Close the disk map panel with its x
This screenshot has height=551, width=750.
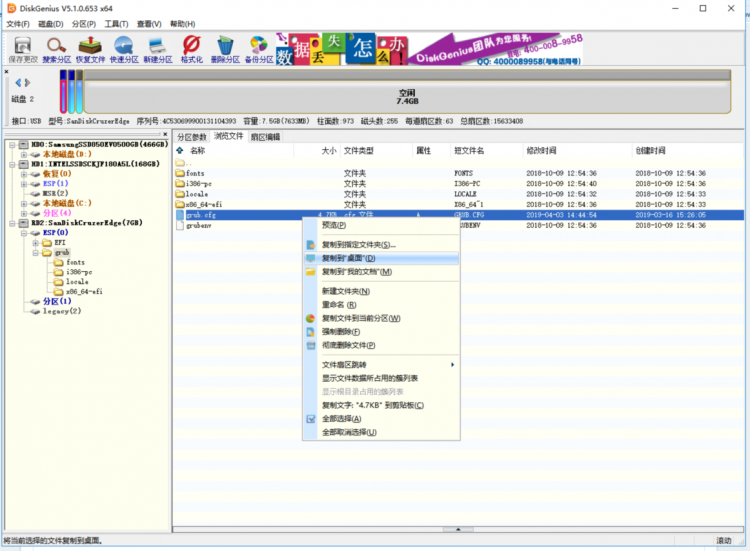(6, 72)
